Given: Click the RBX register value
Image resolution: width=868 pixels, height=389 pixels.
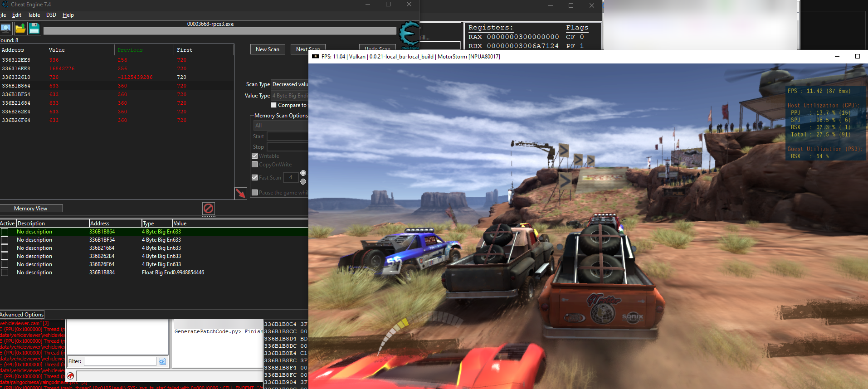Looking at the screenshot, I should [523, 46].
